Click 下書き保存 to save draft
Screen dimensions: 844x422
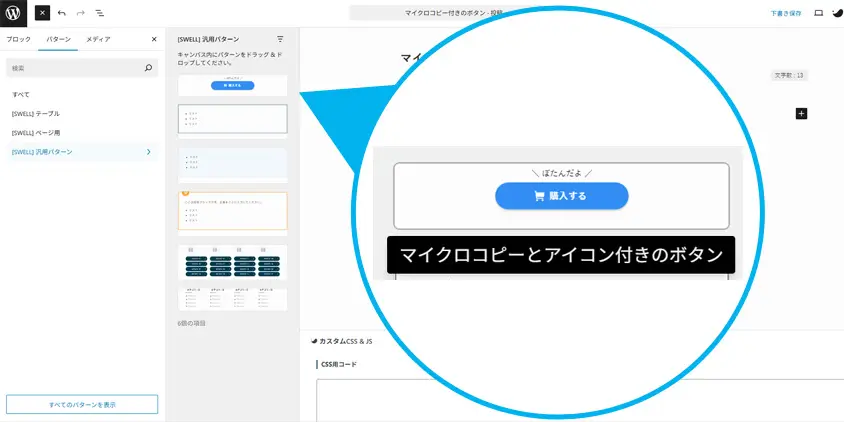(x=785, y=13)
